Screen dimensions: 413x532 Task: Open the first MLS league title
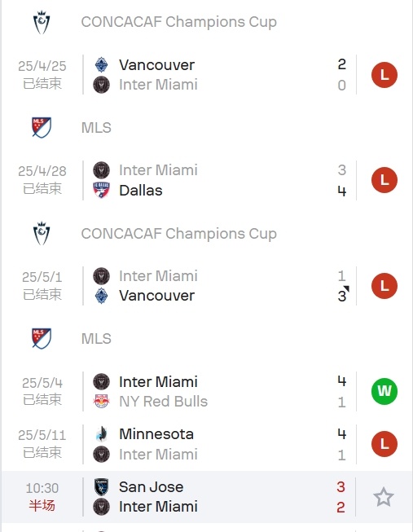pos(96,128)
